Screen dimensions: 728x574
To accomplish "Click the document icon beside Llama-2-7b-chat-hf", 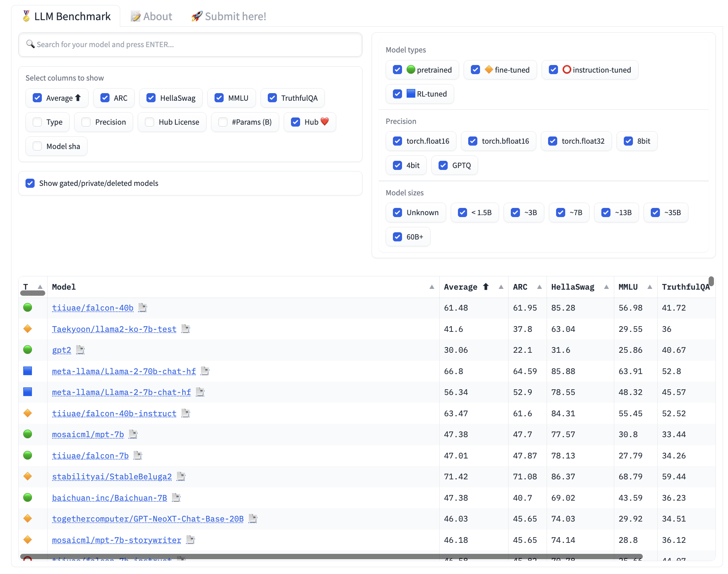I will click(x=200, y=392).
